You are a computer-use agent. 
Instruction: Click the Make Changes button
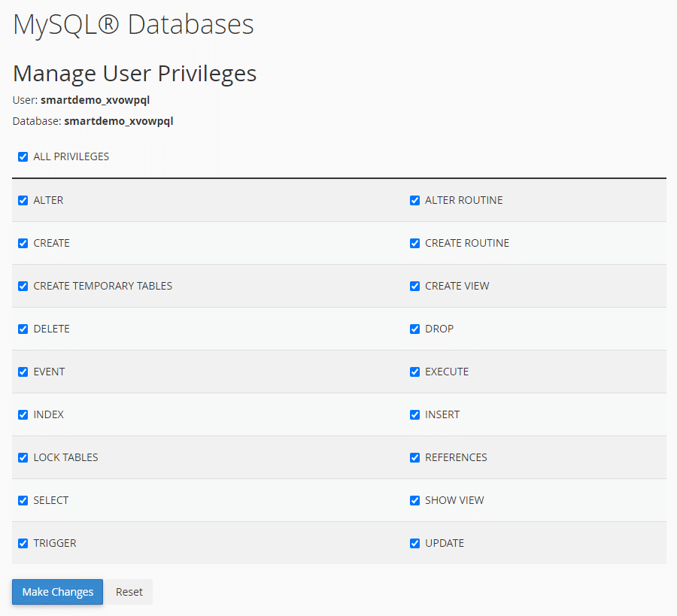57,592
